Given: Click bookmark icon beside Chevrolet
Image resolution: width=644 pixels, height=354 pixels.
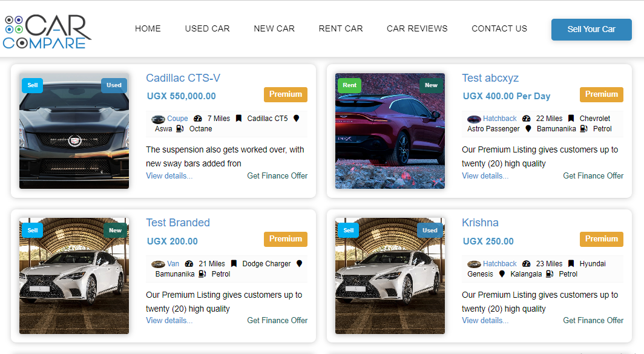Looking at the screenshot, I should (571, 118).
